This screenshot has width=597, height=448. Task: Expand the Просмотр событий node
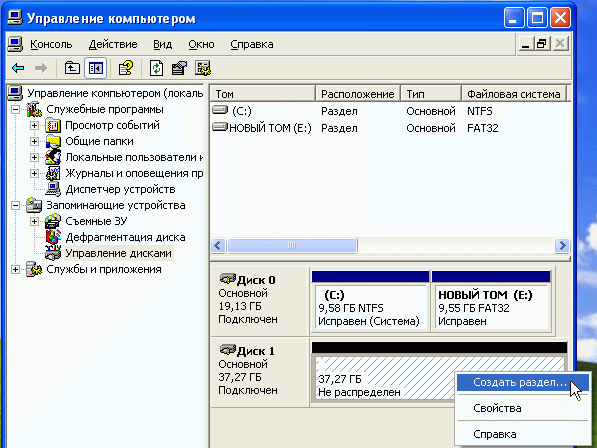click(x=34, y=125)
